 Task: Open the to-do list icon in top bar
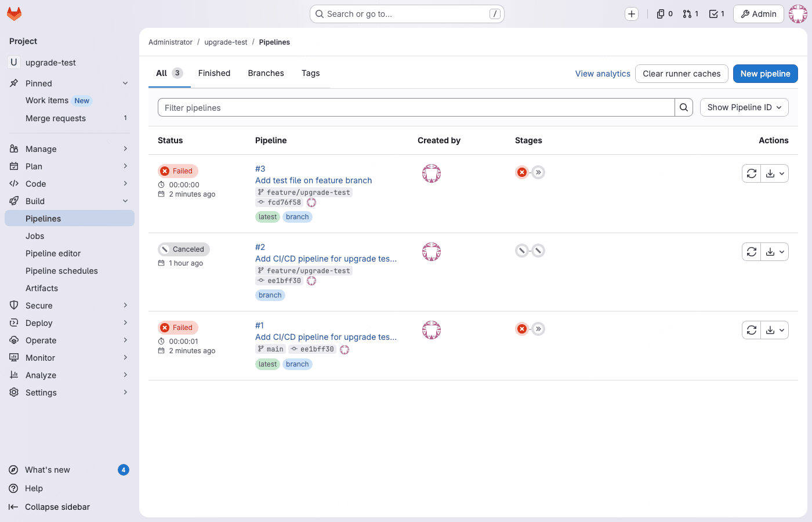pos(713,13)
